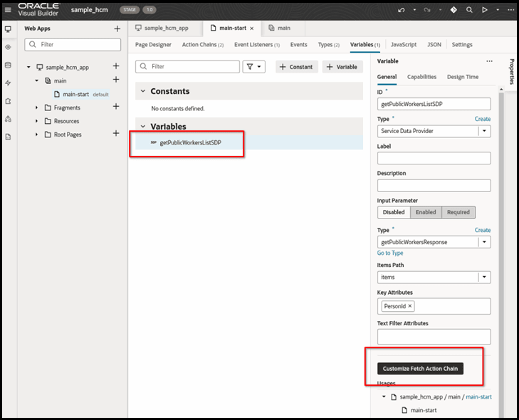Click the Constant button
519x420 pixels.
(x=297, y=67)
